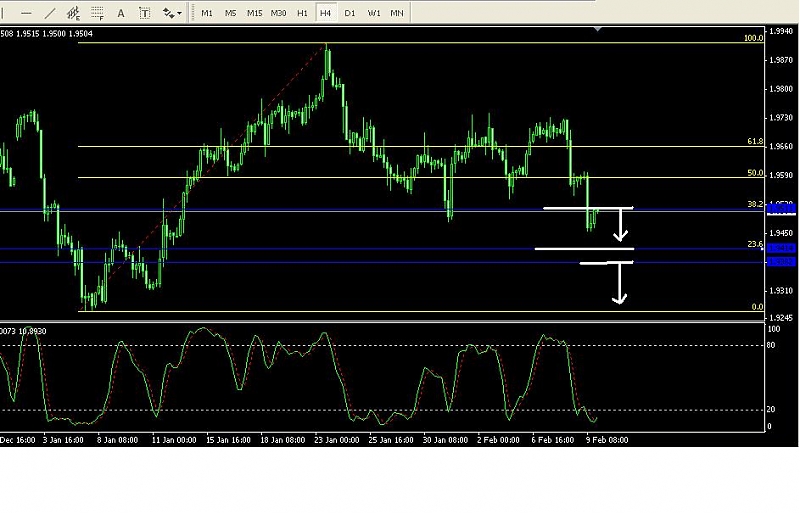Click the 25 Jan 16:00 time label
800x514 pixels.
coord(391,440)
